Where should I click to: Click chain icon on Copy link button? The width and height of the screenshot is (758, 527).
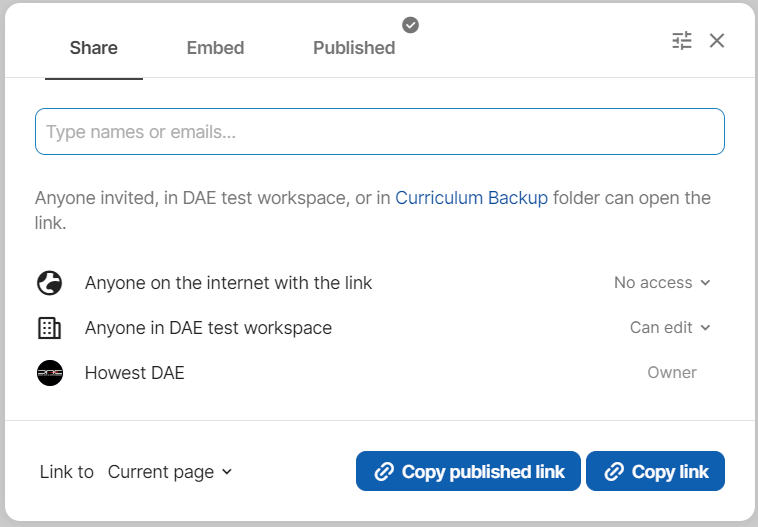(614, 472)
